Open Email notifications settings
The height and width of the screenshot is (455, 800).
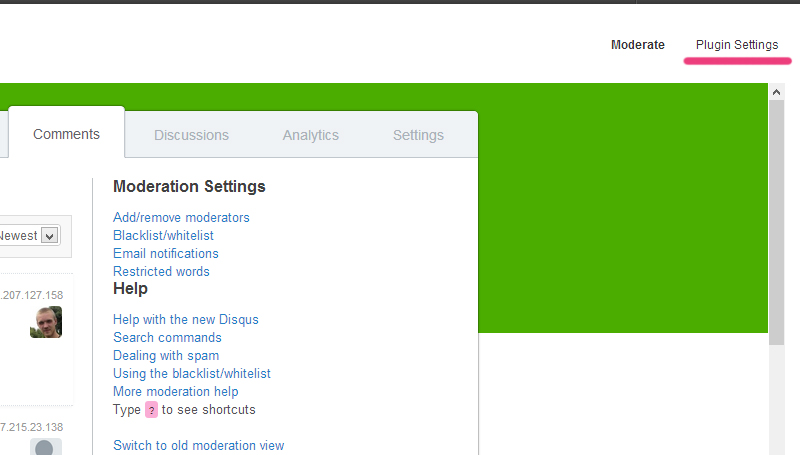(x=165, y=253)
